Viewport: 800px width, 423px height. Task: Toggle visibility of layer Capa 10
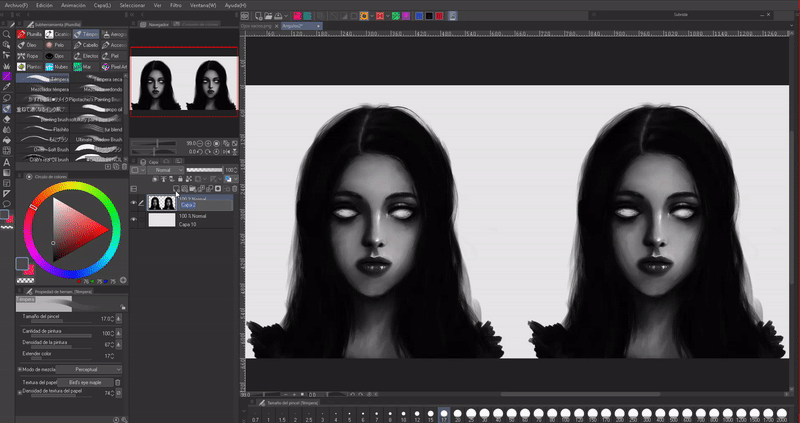click(x=134, y=220)
